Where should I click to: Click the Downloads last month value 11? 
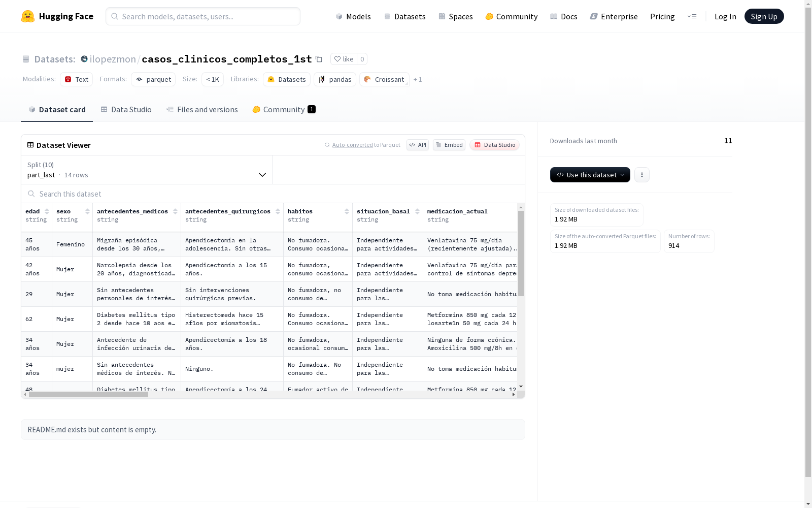[x=728, y=141]
